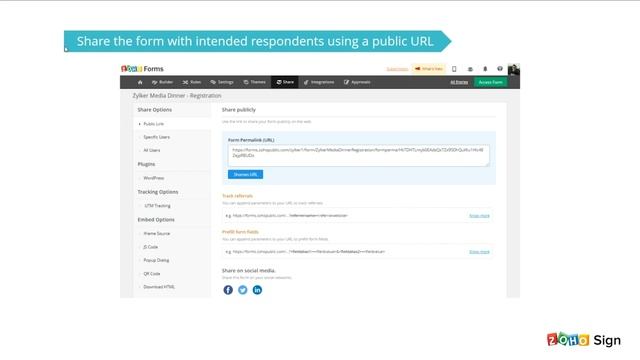Open the help icon
Viewport: 640px width, 360px height.
[500, 69]
